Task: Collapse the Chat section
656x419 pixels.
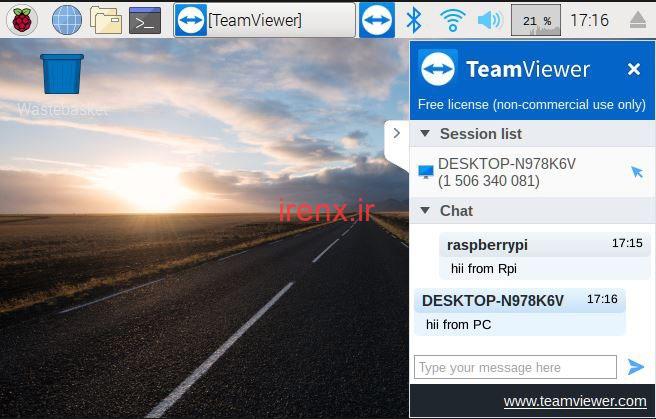Action: [x=425, y=211]
